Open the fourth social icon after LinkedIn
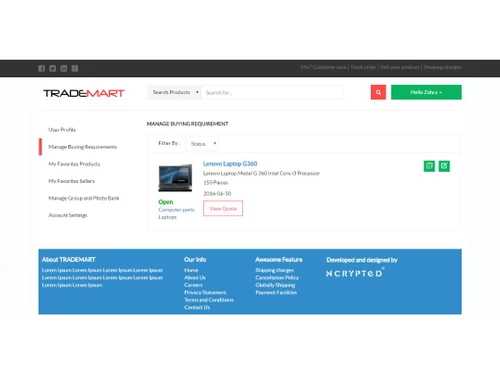Screen dimensions: 500x375 click(x=75, y=68)
